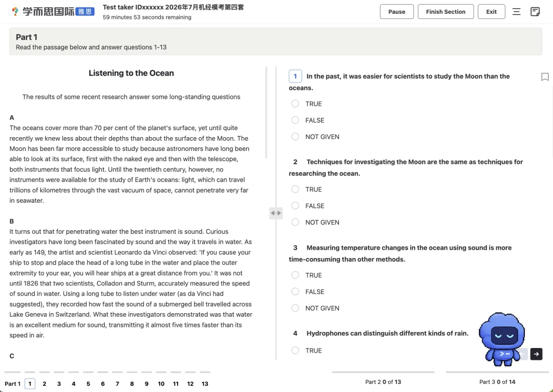Click paragraph C heading letter
Screen dimensions: 553x392
[x=12, y=356]
